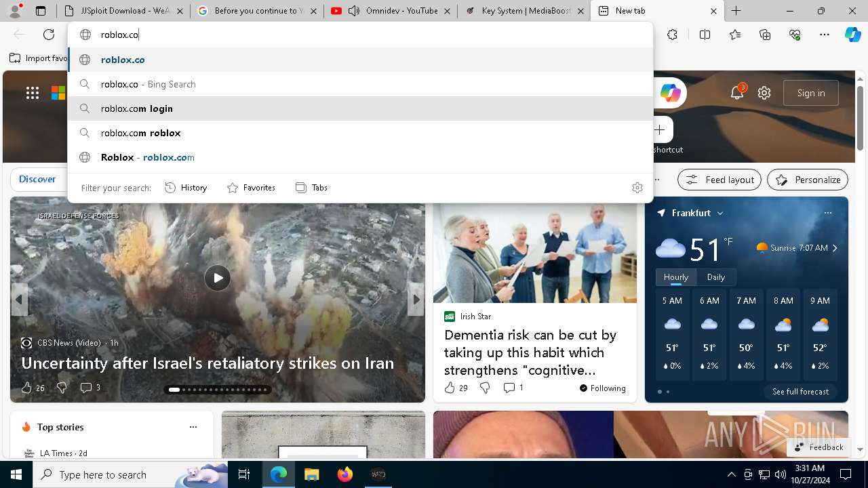Toggle Following for Irish Star
The height and width of the screenshot is (488, 868).
pos(602,388)
